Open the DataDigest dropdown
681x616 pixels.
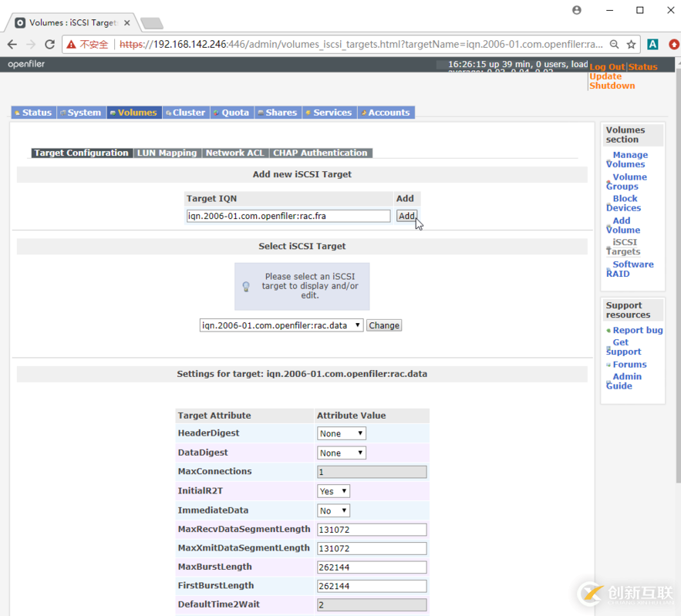(341, 453)
